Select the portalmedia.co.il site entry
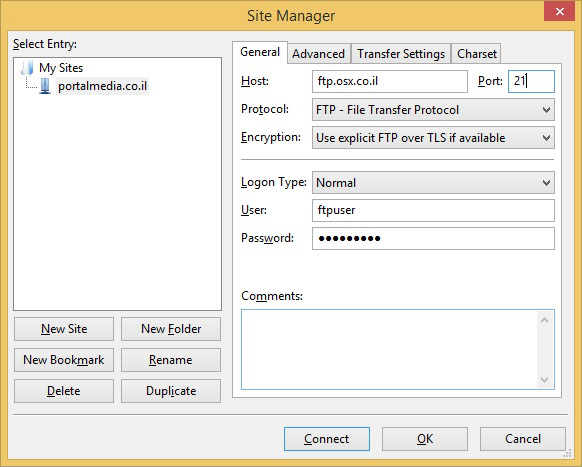Screen dimensions: 582x467 coord(102,86)
